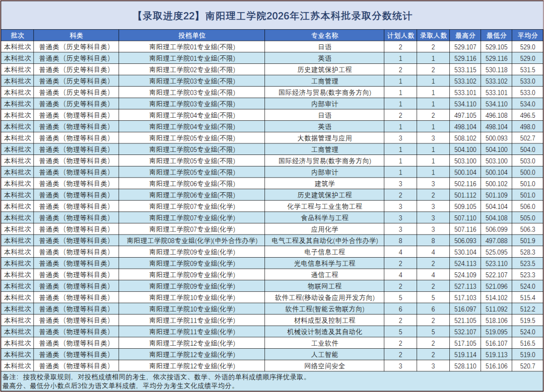Click the average score 520.7
The width and height of the screenshot is (544, 392).
tap(528, 366)
